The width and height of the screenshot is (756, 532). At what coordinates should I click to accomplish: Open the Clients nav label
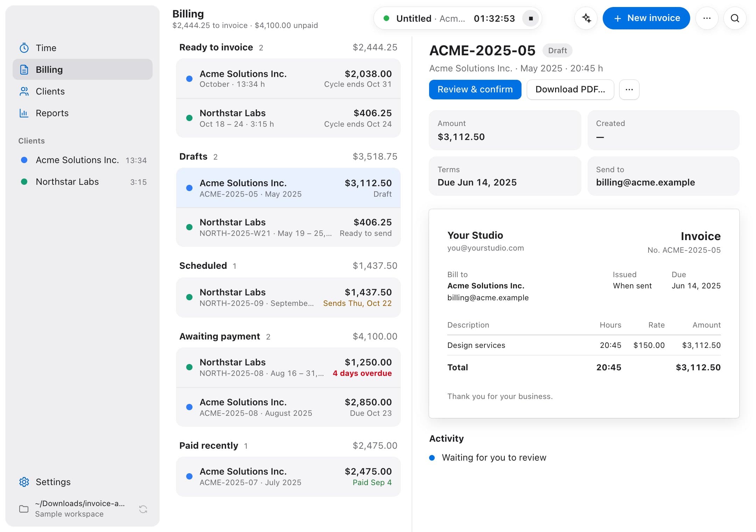[50, 91]
